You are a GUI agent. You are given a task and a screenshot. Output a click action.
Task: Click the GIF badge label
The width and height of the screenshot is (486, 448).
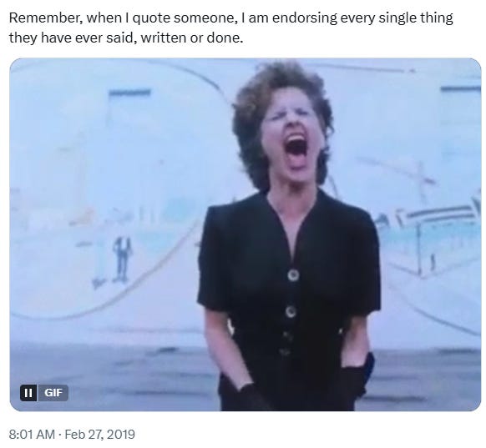pos(53,393)
